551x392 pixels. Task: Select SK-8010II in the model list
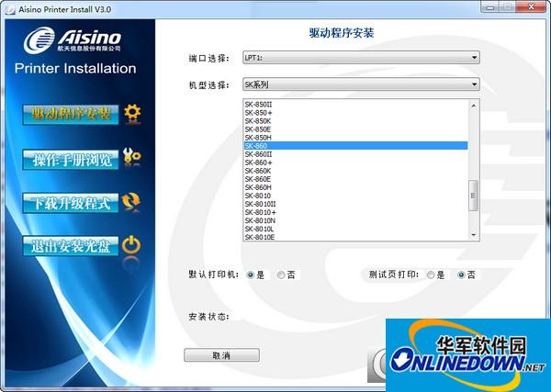tap(355, 204)
